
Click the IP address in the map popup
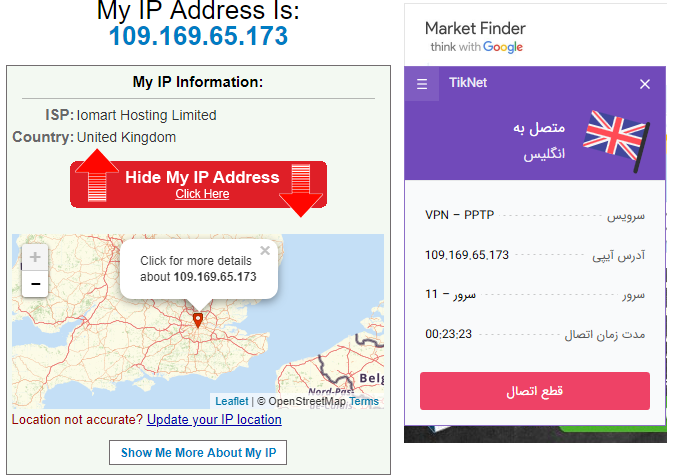click(215, 277)
